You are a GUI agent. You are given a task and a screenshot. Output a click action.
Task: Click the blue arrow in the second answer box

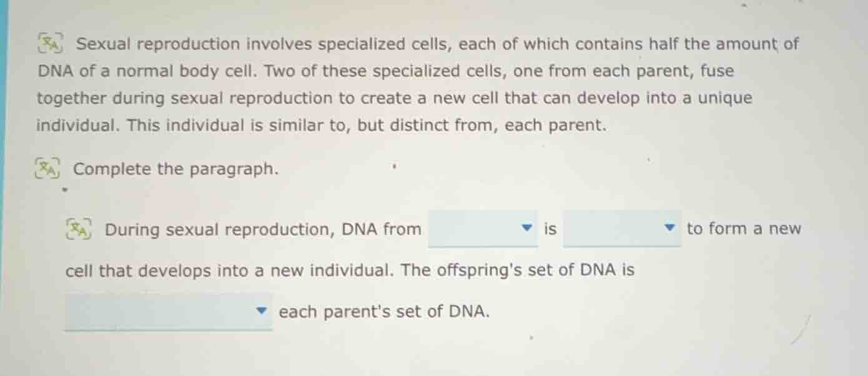(x=669, y=229)
